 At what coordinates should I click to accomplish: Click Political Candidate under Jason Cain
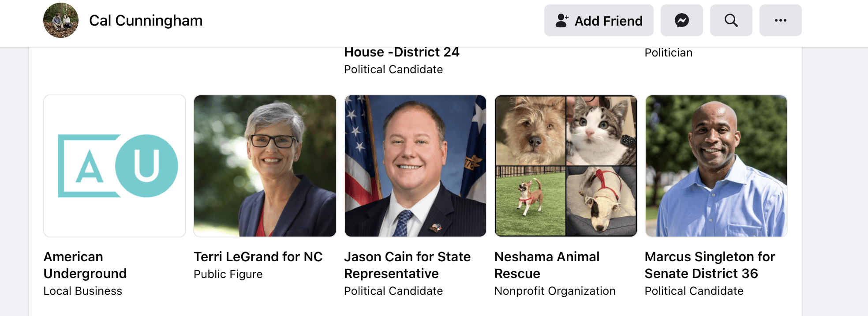click(393, 291)
